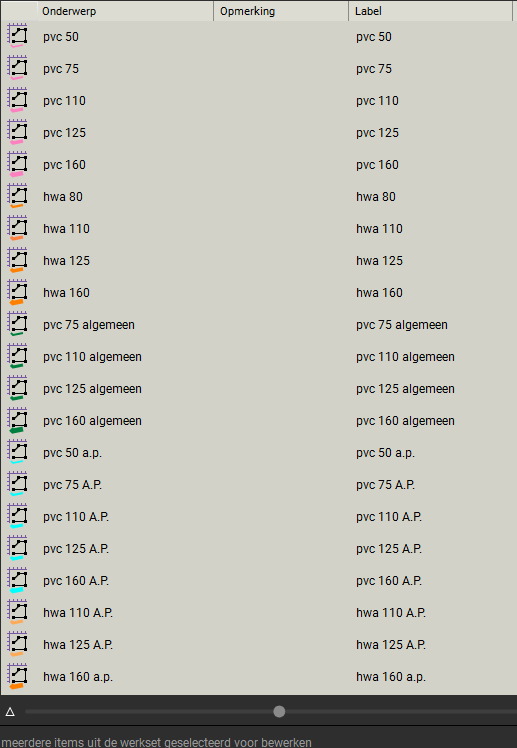Screen dimensions: 517x748
Task: Select the cyan pvc 160 A.P. icon
Action: (18, 580)
